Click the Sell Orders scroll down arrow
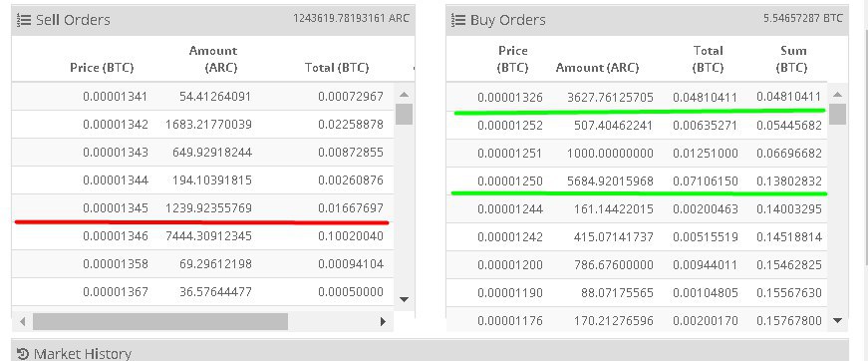 tap(405, 299)
